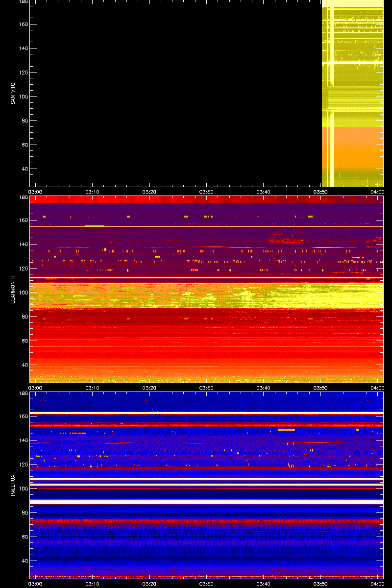Pick the 140 tick label on Learmonth axis
The image size is (392, 588).
click(23, 245)
